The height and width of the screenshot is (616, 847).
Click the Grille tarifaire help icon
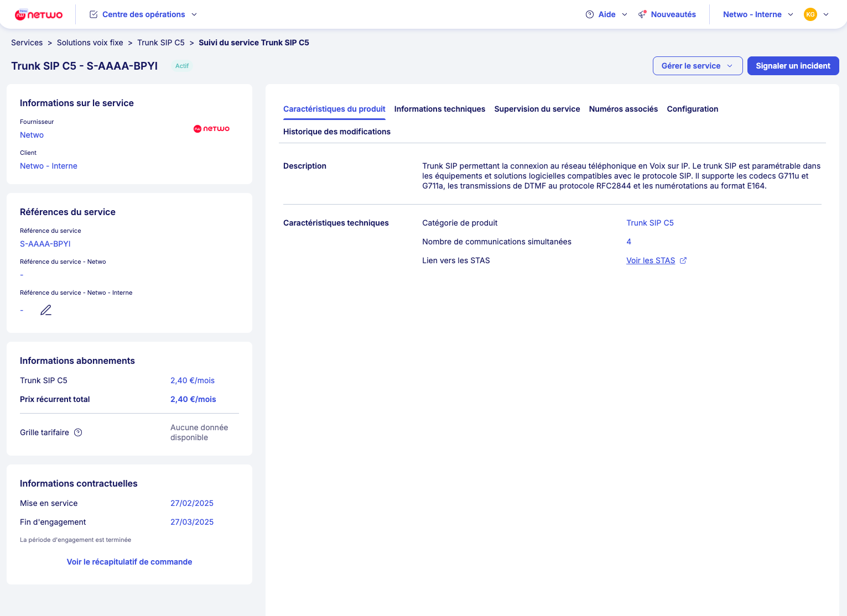(x=78, y=432)
